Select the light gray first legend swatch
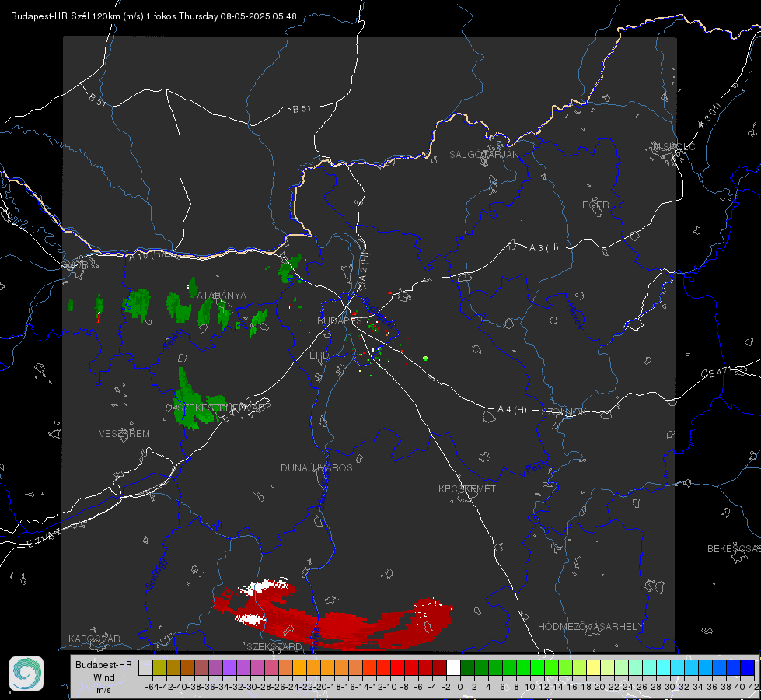The height and width of the screenshot is (700, 761). pos(145,668)
